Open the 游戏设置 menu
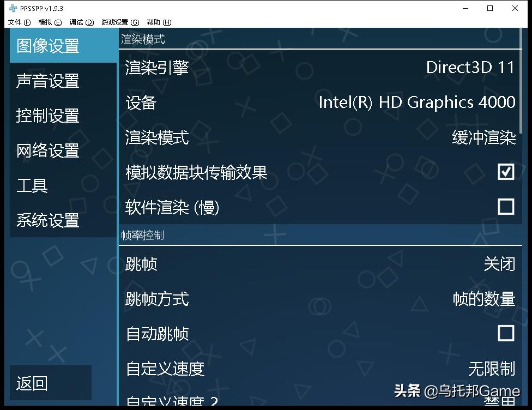 click(x=118, y=22)
